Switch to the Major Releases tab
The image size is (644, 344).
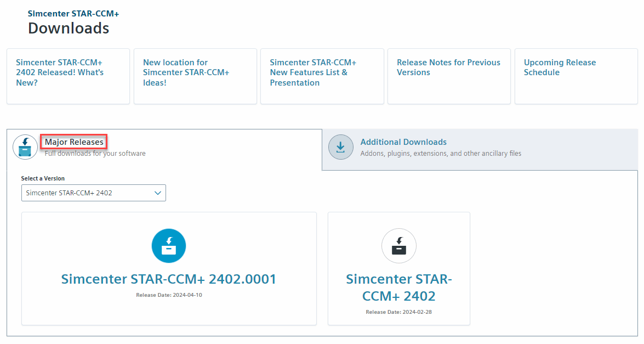point(74,142)
